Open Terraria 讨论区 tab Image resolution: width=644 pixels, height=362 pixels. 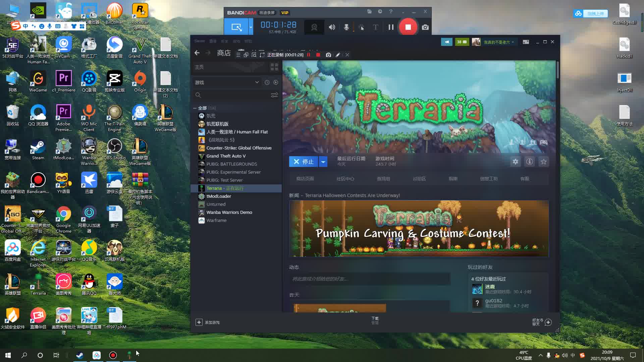click(x=419, y=179)
